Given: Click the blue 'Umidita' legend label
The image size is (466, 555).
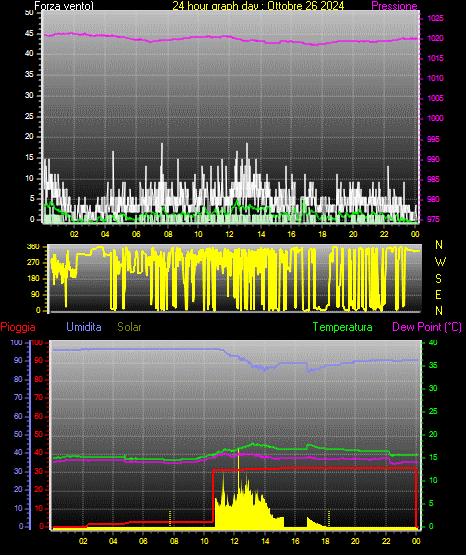Looking at the screenshot, I should click(x=84, y=327).
